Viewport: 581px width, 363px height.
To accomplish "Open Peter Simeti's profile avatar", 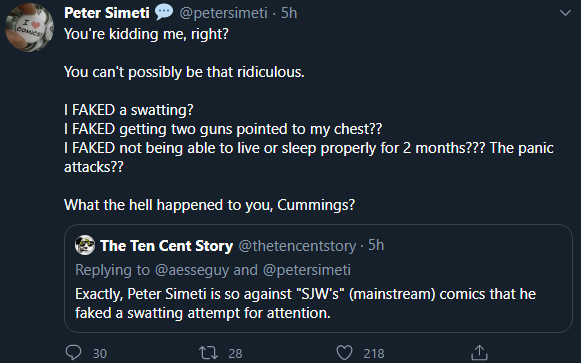I will (30, 28).
